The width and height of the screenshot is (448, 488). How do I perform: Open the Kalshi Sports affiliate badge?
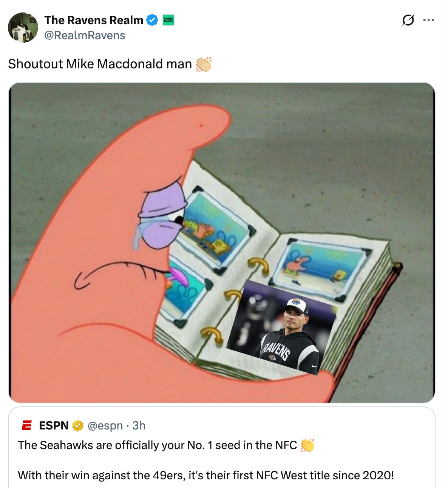click(x=168, y=20)
